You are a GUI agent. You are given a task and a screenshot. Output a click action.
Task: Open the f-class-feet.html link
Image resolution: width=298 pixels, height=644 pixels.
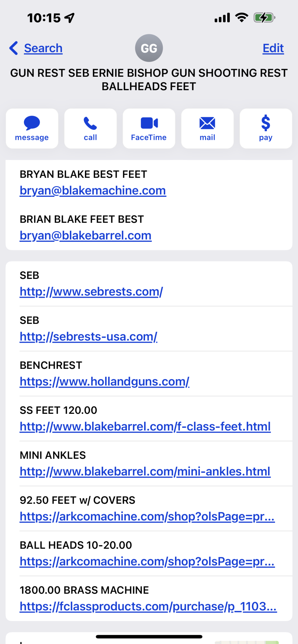pyautogui.click(x=145, y=426)
